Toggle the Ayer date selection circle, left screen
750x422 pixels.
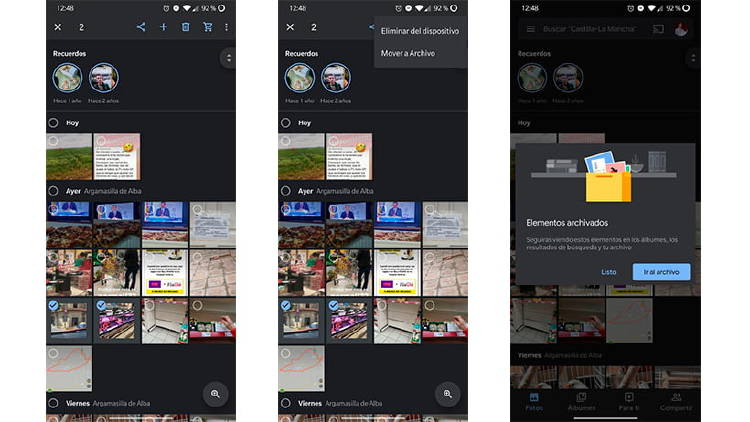[54, 190]
